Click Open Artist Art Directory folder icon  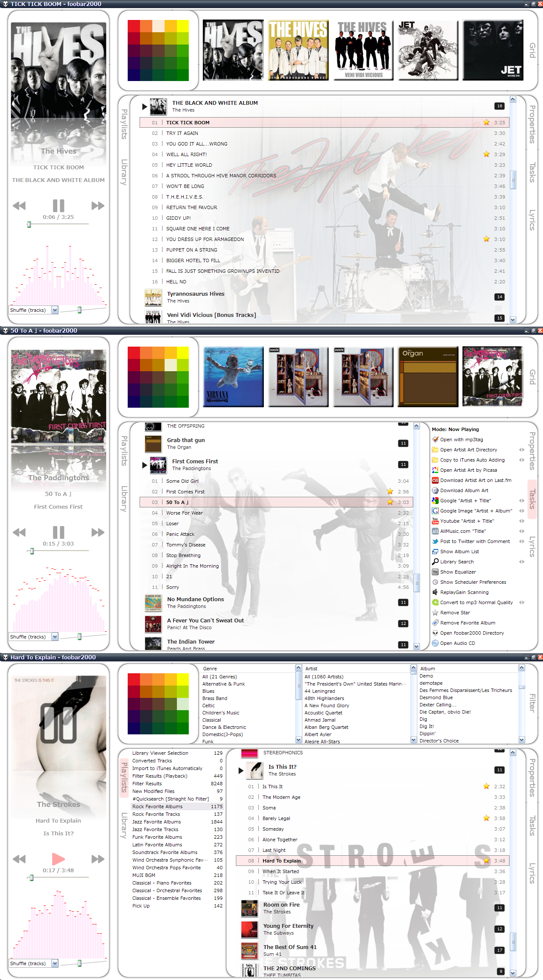pos(435,450)
